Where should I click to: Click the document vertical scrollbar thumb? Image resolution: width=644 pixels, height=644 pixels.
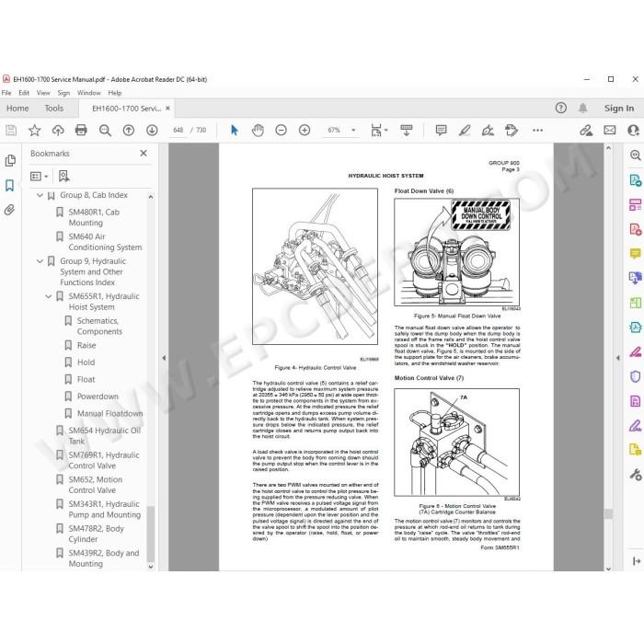coord(608,513)
